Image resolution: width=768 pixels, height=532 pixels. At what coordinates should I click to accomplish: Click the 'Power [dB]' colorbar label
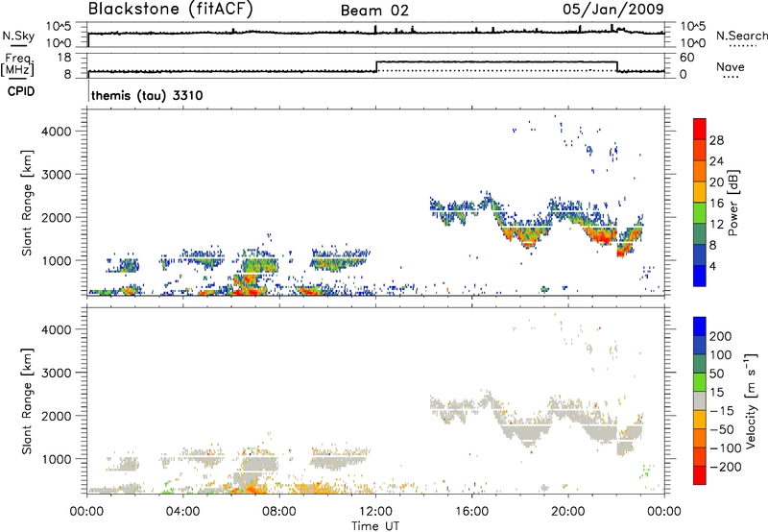coord(733,203)
